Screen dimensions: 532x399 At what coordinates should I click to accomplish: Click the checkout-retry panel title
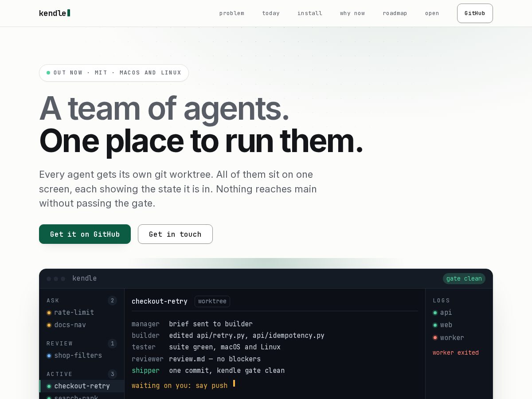click(160, 301)
